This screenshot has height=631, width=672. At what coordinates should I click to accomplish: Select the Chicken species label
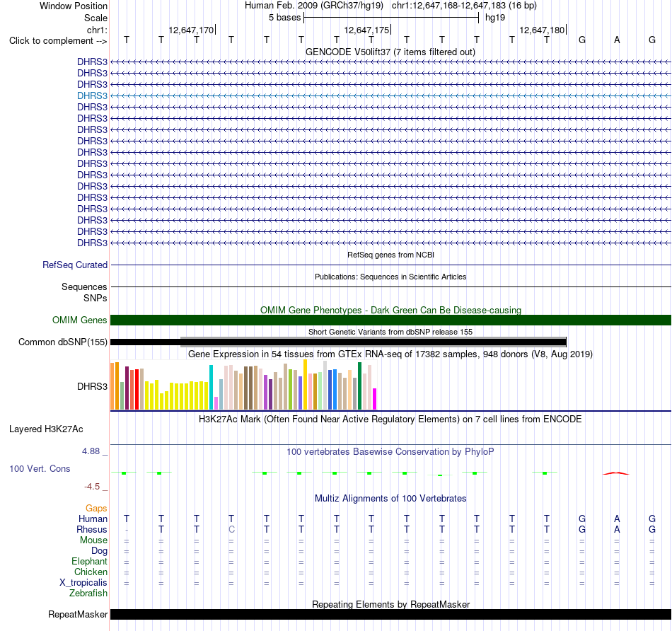coord(91,572)
